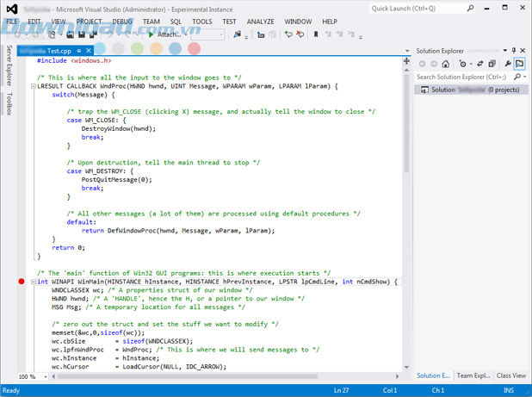Click the Find in Files toolbar icon
The width and height of the screenshot is (532, 397).
point(237,34)
